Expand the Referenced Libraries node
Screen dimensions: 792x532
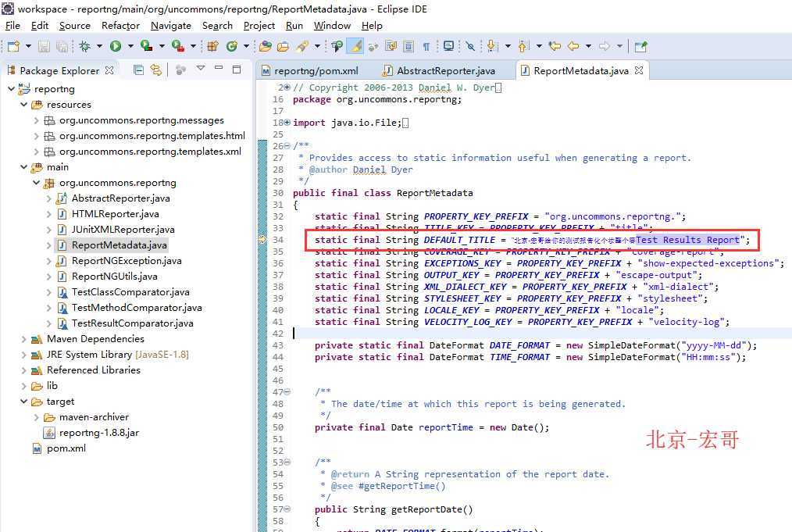pyautogui.click(x=23, y=370)
